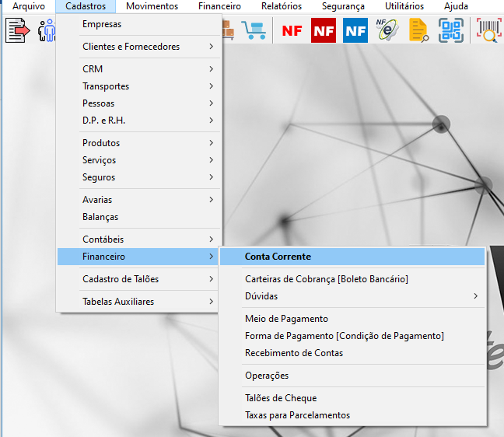Open the Ajuda menu
Screen dimensions: 504x437
456,6
